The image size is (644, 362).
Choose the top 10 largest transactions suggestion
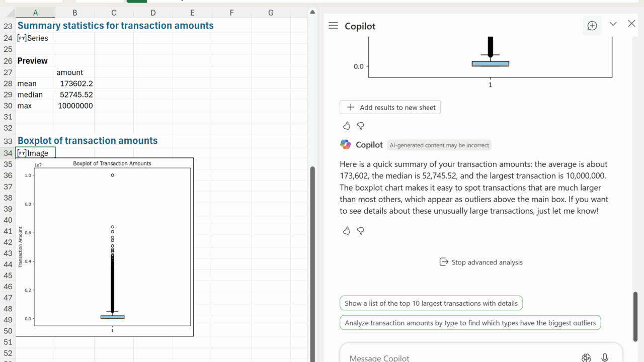[x=431, y=303]
